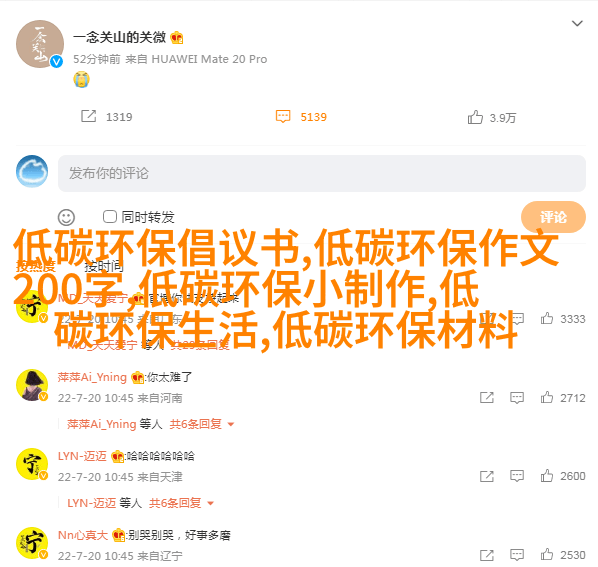Viewport: 598px width, 567px height.
Task: Sort comments with the 按热度 tab
Action: point(35,266)
